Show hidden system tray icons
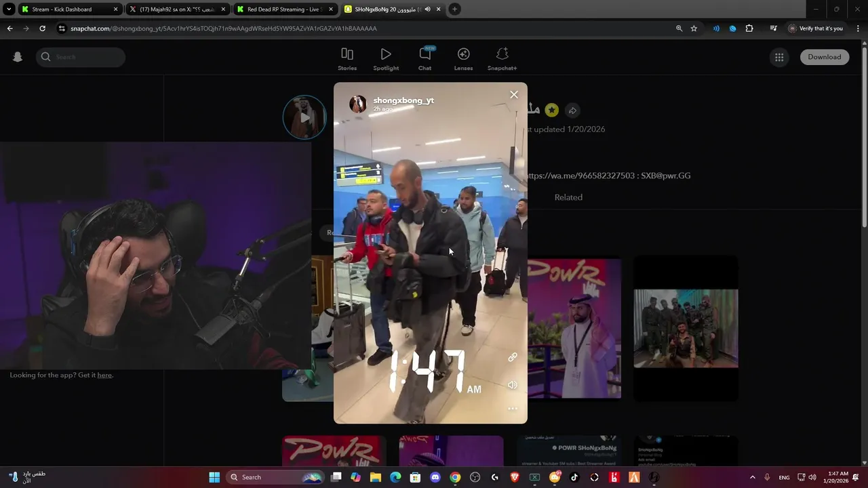 tap(752, 477)
